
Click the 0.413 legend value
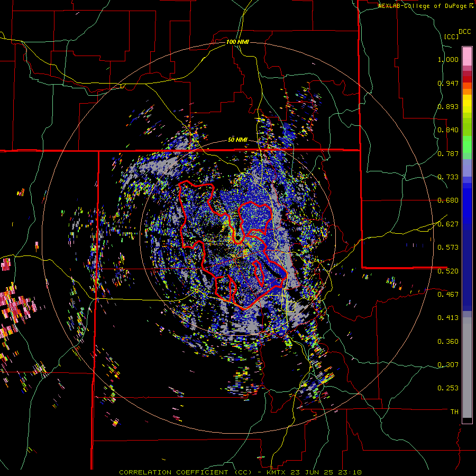[x=448, y=318]
